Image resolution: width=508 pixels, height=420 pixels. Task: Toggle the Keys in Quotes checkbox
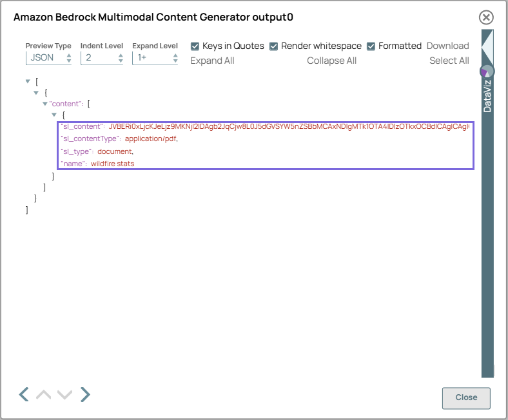[x=195, y=46]
